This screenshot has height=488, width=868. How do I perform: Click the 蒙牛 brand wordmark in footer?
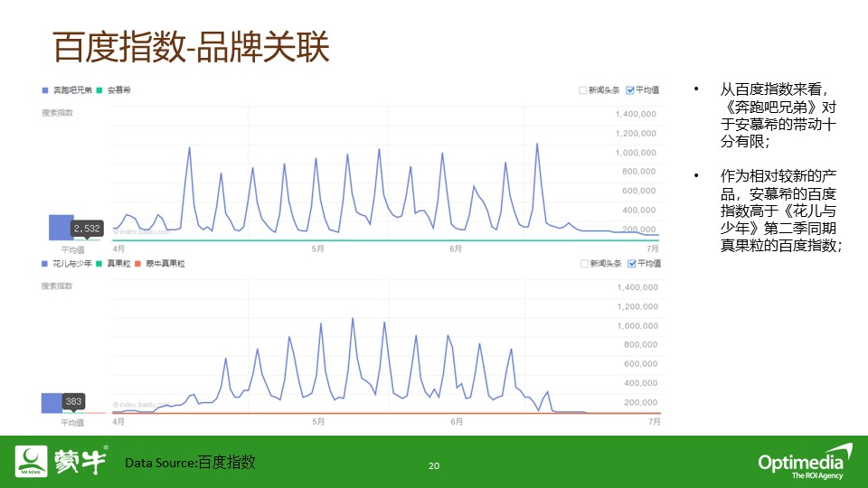pyautogui.click(x=80, y=461)
